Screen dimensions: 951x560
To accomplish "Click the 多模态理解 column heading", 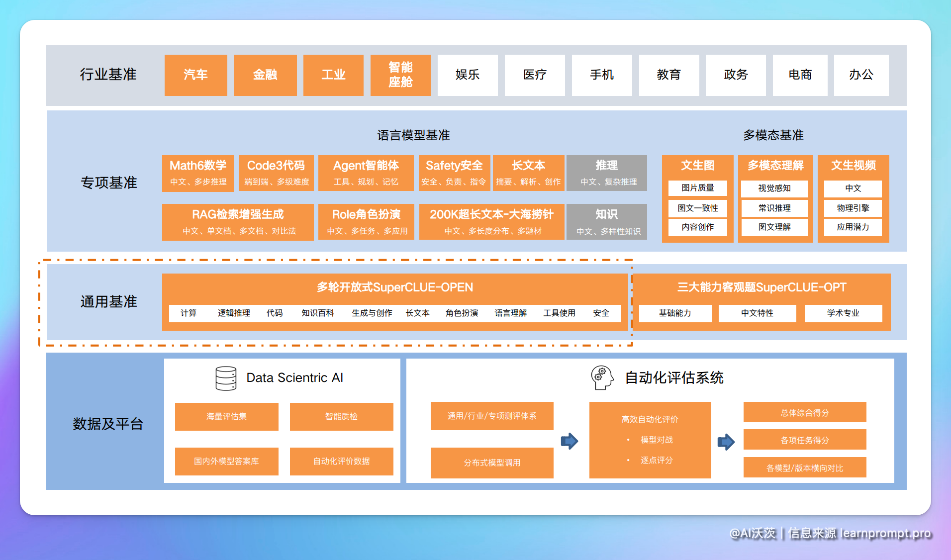I will (x=775, y=166).
